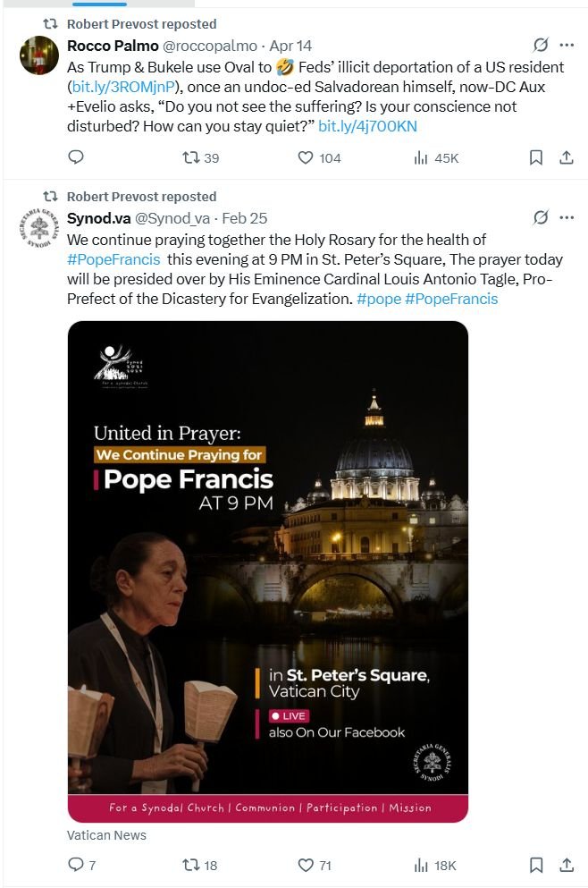Expand more options on Synod.va post
This screenshot has height=888, width=588.
tap(567, 217)
